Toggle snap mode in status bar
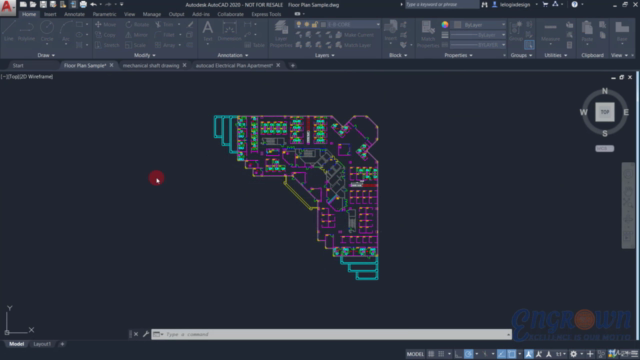 (x=441, y=354)
